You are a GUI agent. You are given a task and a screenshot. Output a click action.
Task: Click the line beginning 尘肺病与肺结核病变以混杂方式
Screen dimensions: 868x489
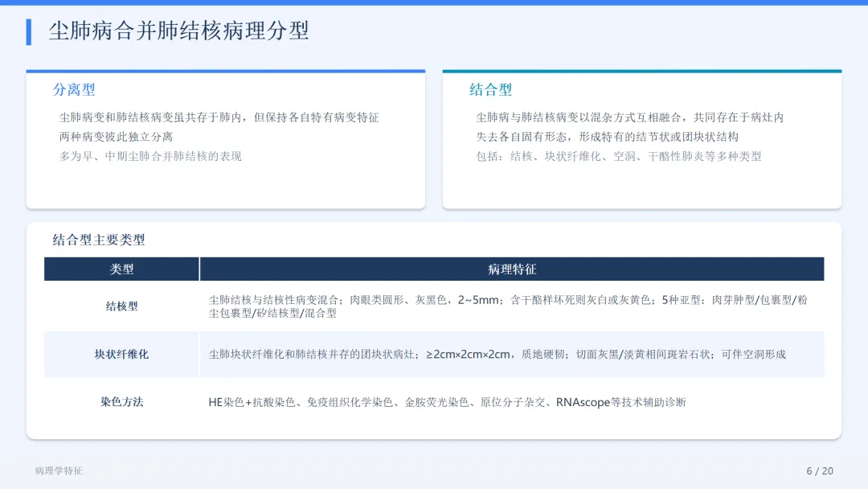(630, 117)
